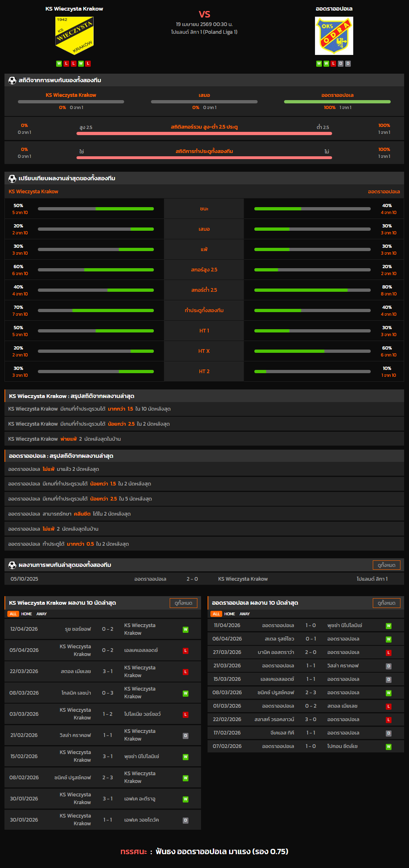Viewport: 409px width, 868px height.
Task: Click the KS Wieczysta Krakow team logo
Action: [x=74, y=36]
